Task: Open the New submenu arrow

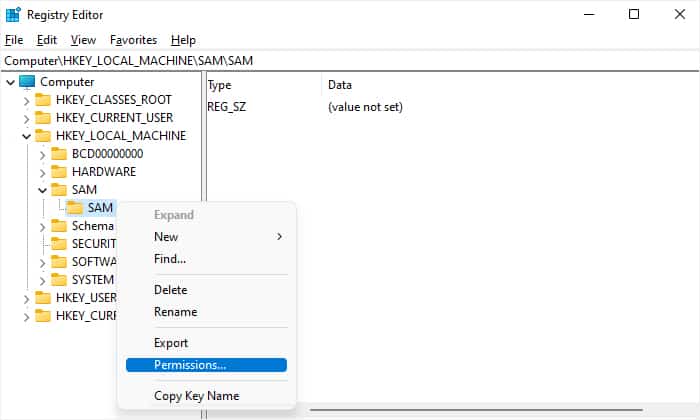Action: 279,237
